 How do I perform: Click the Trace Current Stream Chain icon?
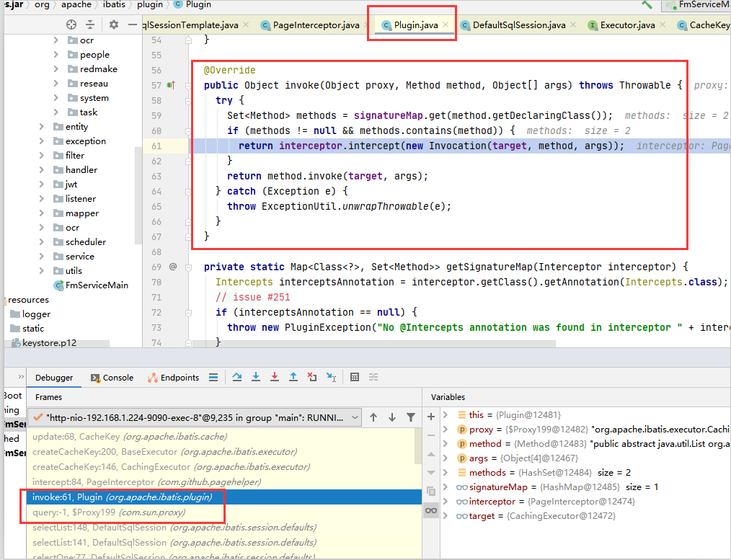(x=373, y=377)
